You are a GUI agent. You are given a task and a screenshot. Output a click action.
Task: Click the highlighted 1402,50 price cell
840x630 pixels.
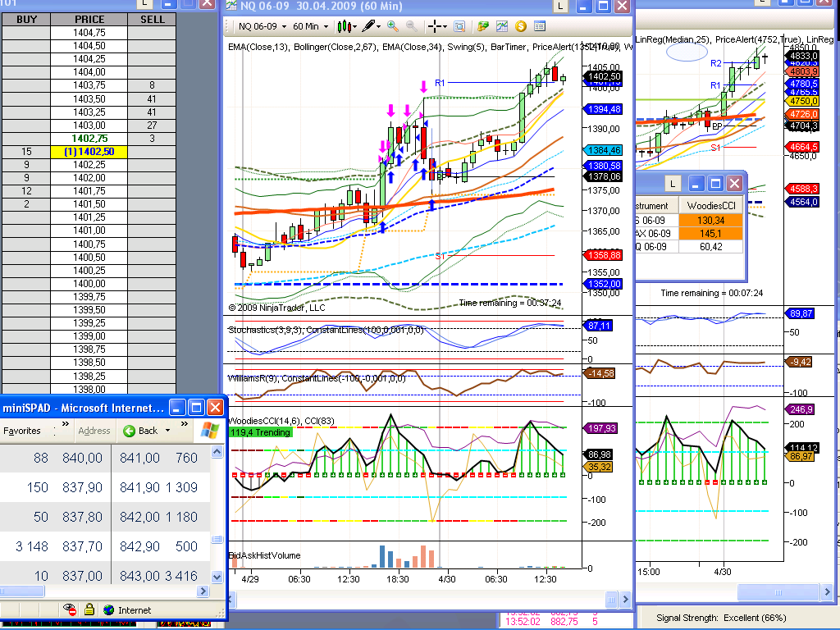89,152
